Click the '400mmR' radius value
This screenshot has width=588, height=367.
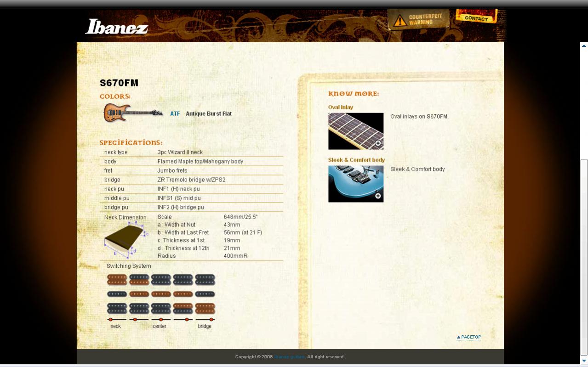[236, 256]
